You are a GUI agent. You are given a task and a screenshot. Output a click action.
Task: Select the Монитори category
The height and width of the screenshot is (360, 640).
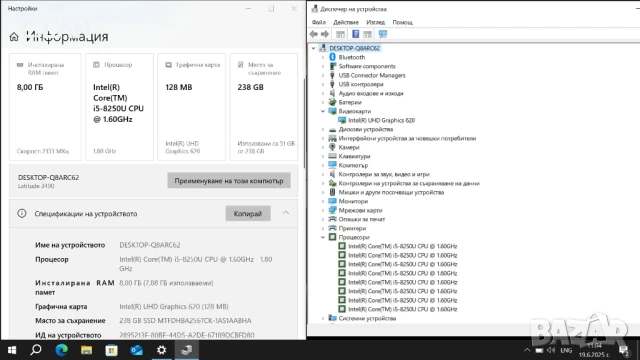(x=353, y=201)
